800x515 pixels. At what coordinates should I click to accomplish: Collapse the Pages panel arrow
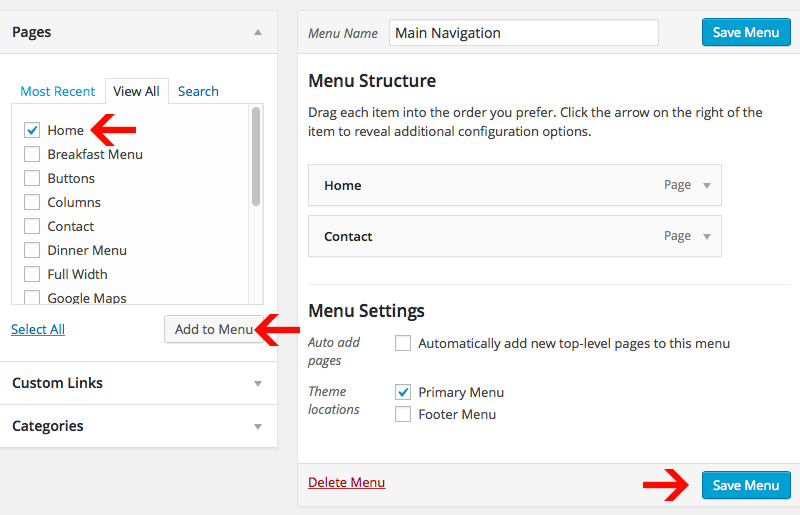pos(258,32)
